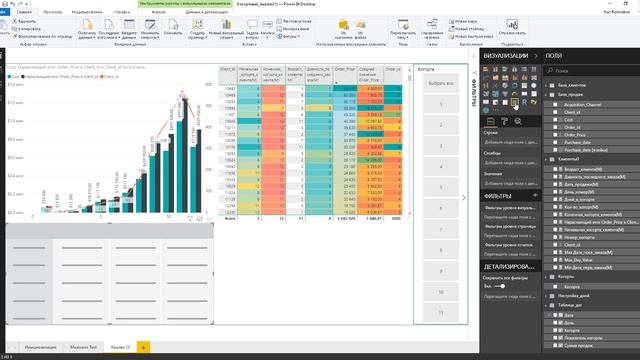Check the Acquisition_Channel field checkbox
This screenshot has width=640, height=360.
(x=555, y=104)
